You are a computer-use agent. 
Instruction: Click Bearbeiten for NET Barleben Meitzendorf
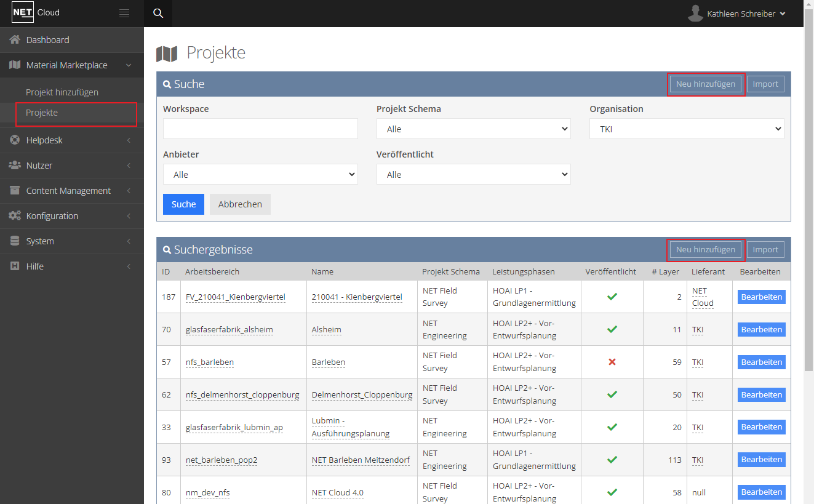pyautogui.click(x=762, y=460)
